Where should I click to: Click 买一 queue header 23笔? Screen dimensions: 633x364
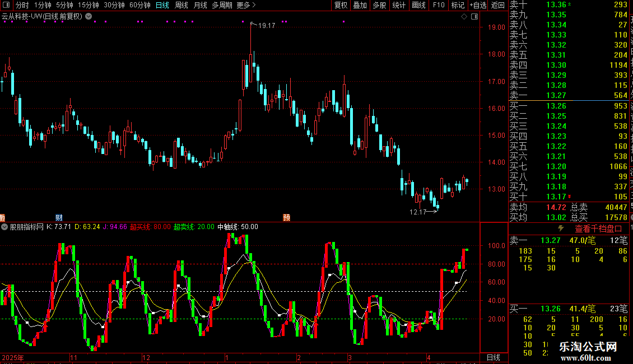pyautogui.click(x=618, y=309)
